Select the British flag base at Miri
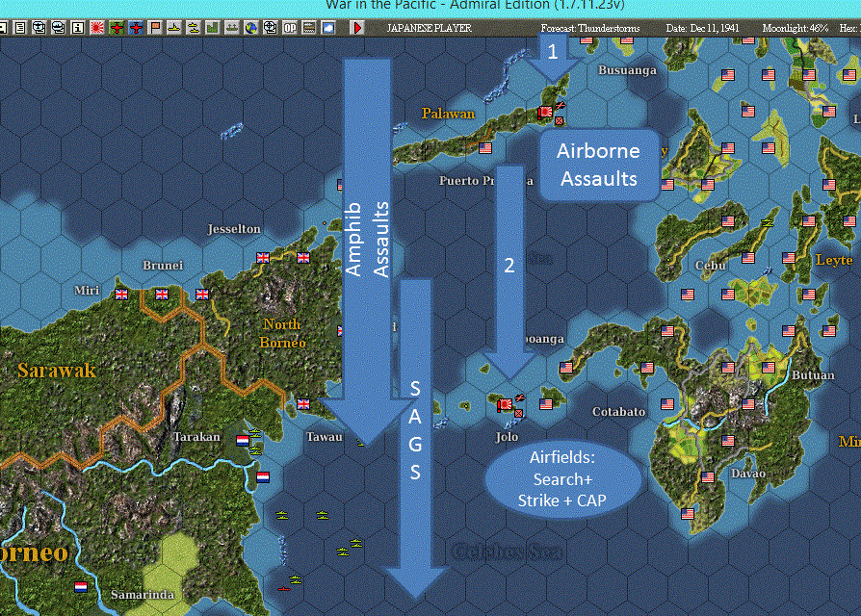The image size is (861, 616). point(121,295)
